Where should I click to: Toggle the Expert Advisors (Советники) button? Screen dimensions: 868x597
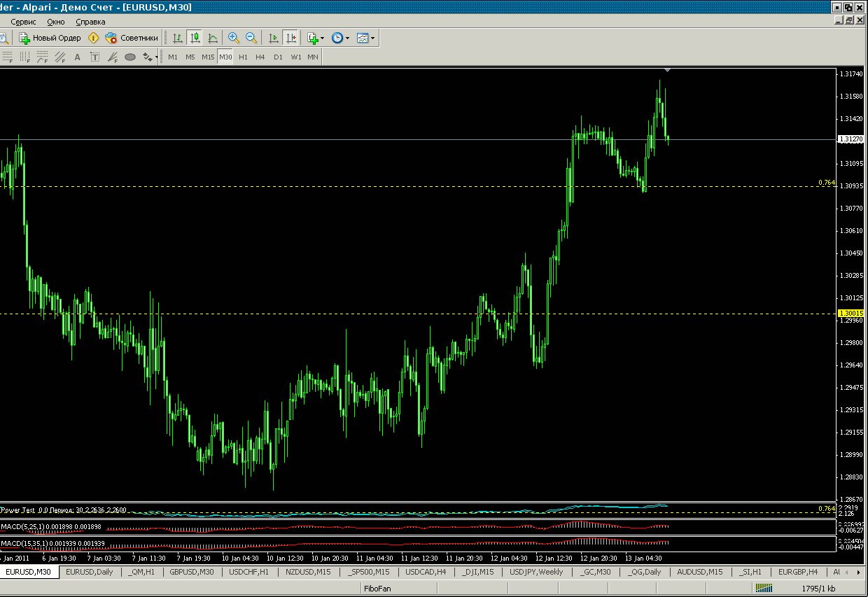tap(132, 38)
